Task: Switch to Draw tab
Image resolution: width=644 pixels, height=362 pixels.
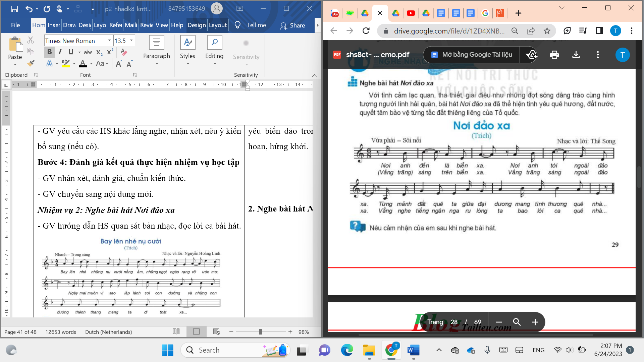Action: (x=69, y=25)
